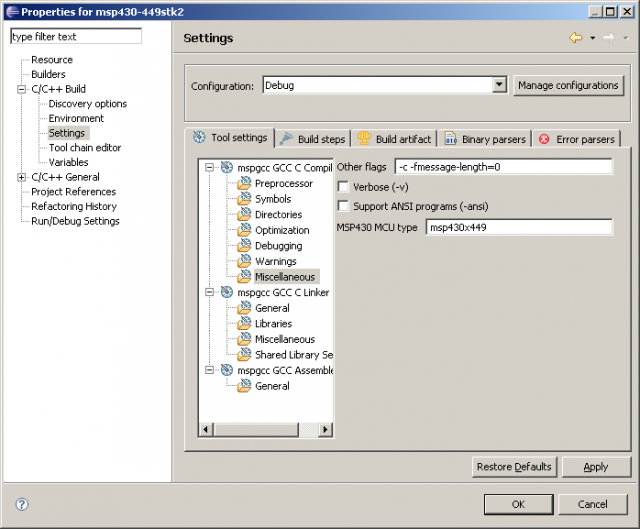
Task: Select Variables tree item
Action: [68, 162]
